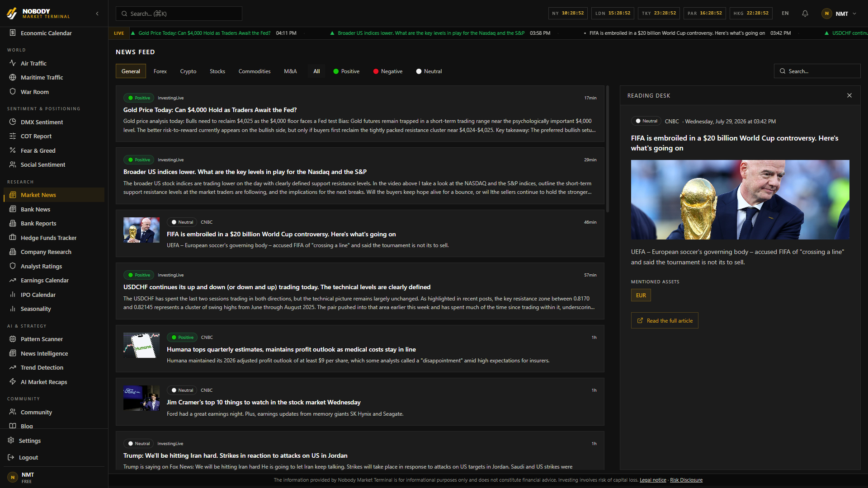
Task: Click the Logout arrow icon
Action: (x=11, y=457)
